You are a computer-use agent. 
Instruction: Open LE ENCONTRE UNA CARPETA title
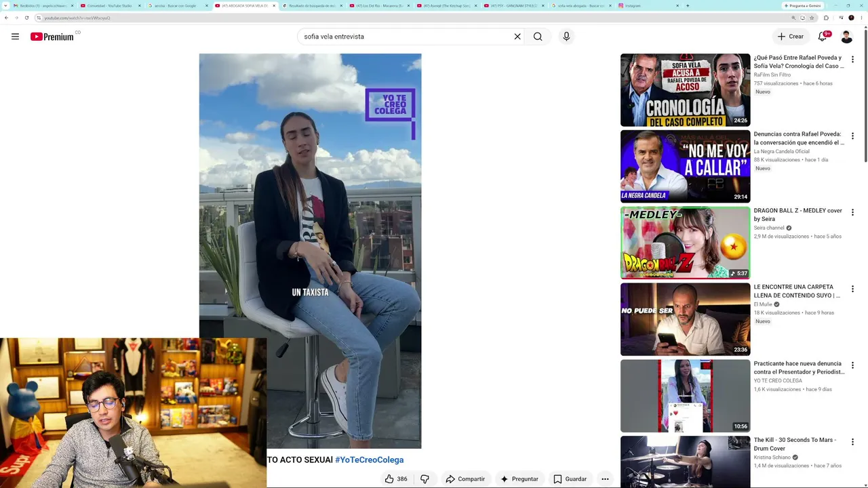(x=797, y=291)
